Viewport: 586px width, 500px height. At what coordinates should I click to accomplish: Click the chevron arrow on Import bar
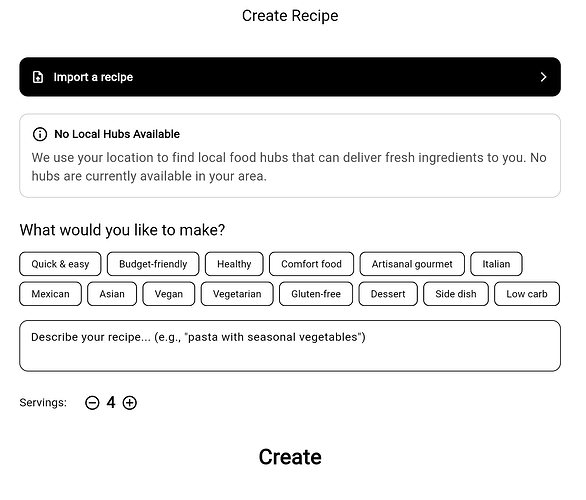coord(543,77)
